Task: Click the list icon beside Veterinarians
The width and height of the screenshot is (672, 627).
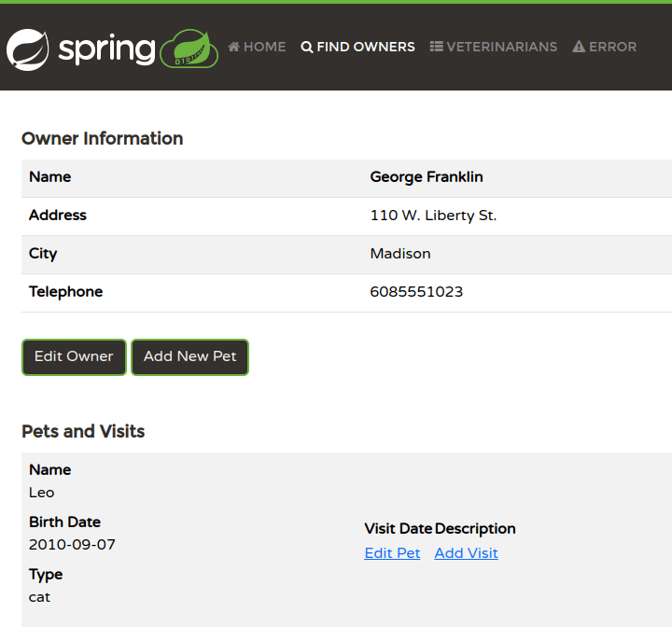Action: click(436, 47)
